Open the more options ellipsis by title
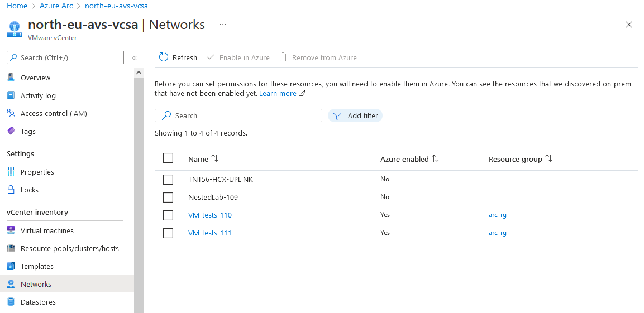The height and width of the screenshot is (313, 644). (223, 25)
